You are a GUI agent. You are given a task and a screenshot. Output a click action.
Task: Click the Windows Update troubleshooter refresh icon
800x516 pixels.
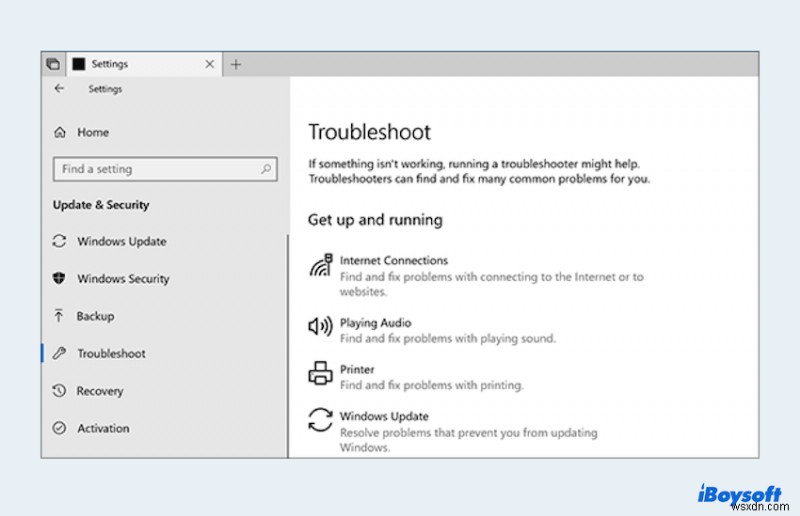tap(320, 420)
